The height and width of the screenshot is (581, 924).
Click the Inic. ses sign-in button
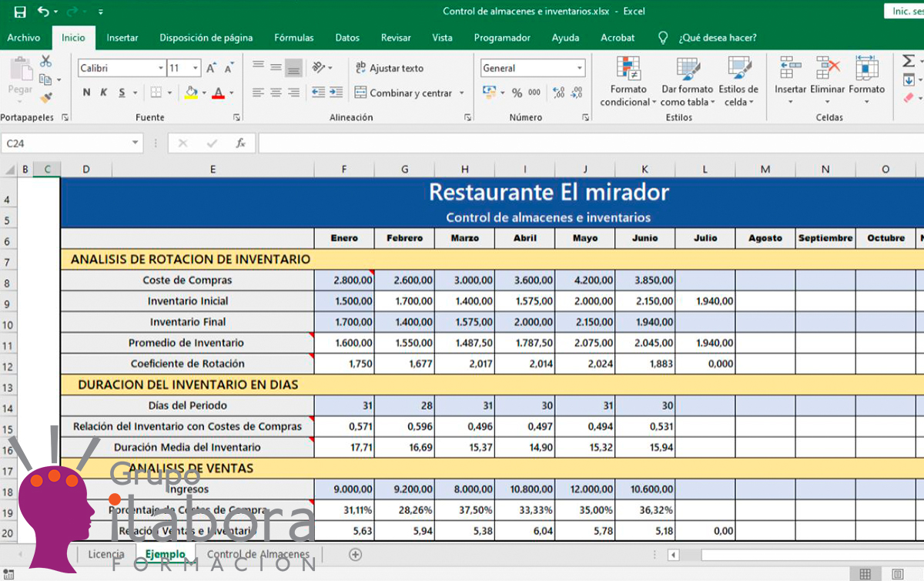(x=905, y=12)
